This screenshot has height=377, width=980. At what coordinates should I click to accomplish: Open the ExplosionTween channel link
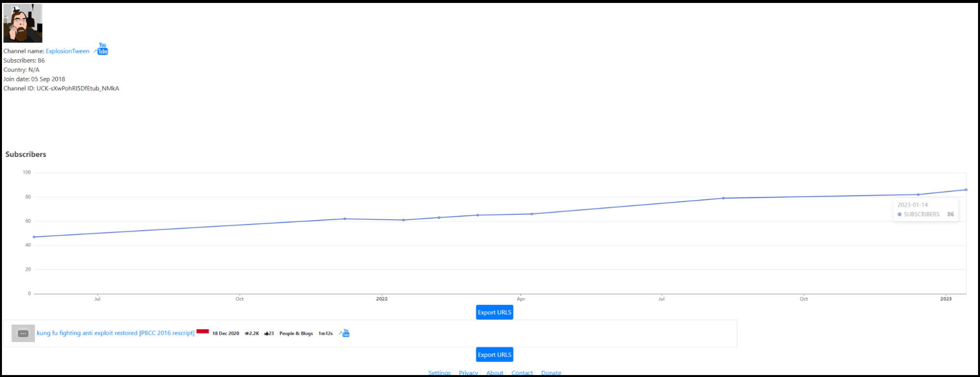68,51
